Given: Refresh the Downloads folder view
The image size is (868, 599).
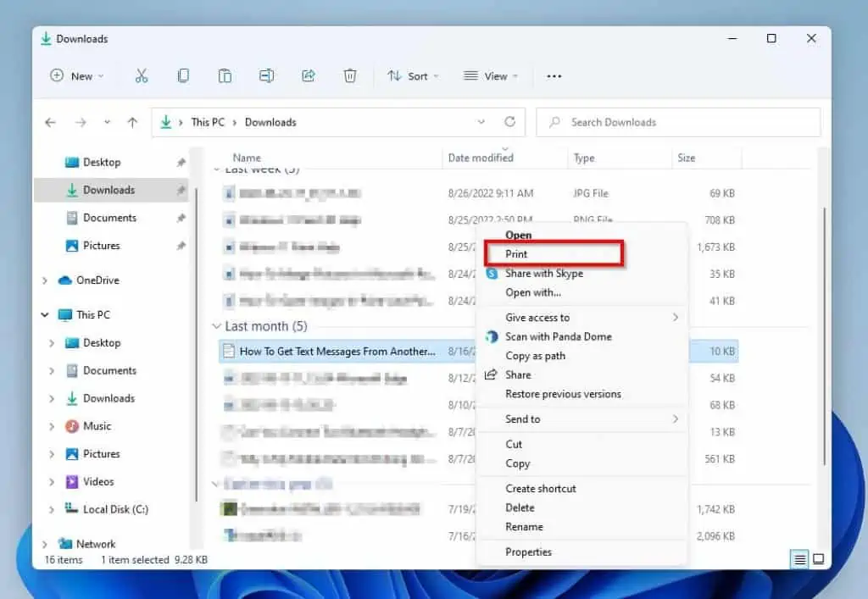Looking at the screenshot, I should tap(509, 122).
